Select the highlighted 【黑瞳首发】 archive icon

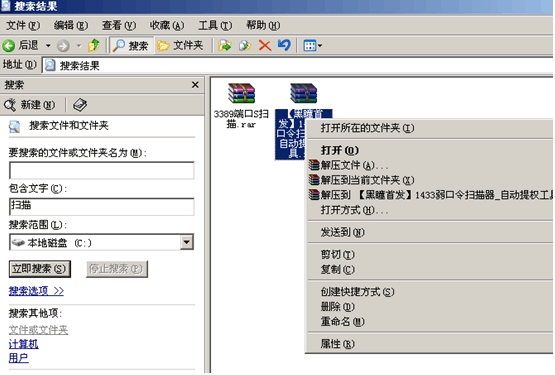(303, 93)
